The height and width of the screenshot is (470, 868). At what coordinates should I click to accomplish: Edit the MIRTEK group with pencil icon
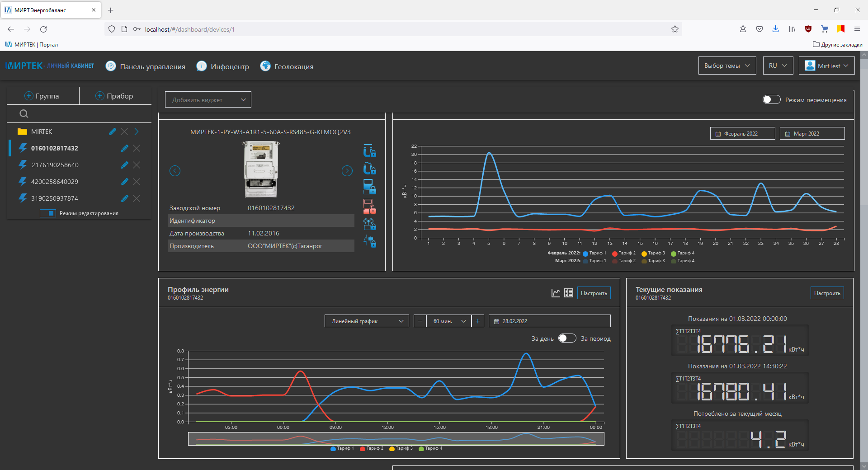[113, 132]
